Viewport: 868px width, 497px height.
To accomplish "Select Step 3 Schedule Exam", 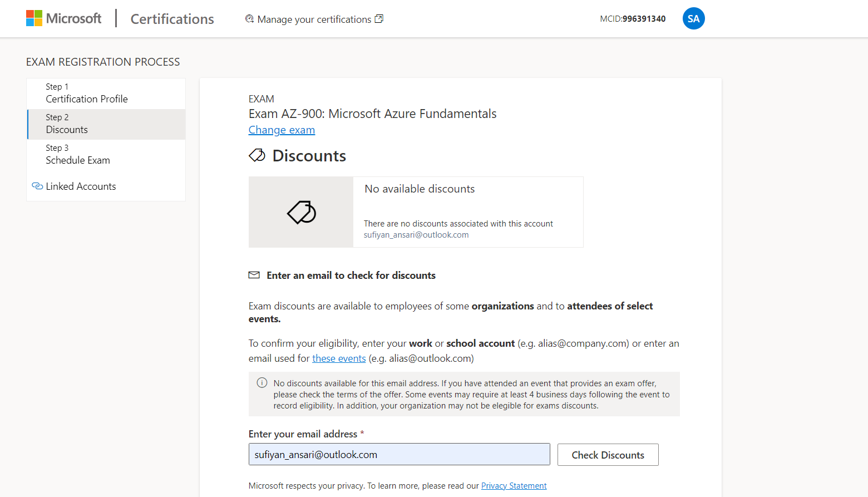I will pos(78,154).
